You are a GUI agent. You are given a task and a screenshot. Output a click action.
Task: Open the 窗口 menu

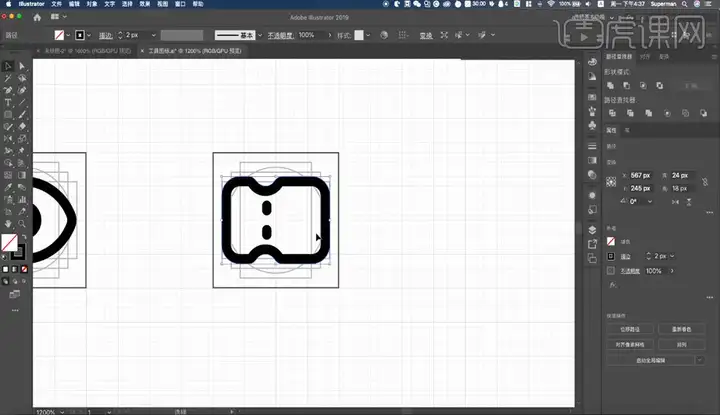click(180, 4)
